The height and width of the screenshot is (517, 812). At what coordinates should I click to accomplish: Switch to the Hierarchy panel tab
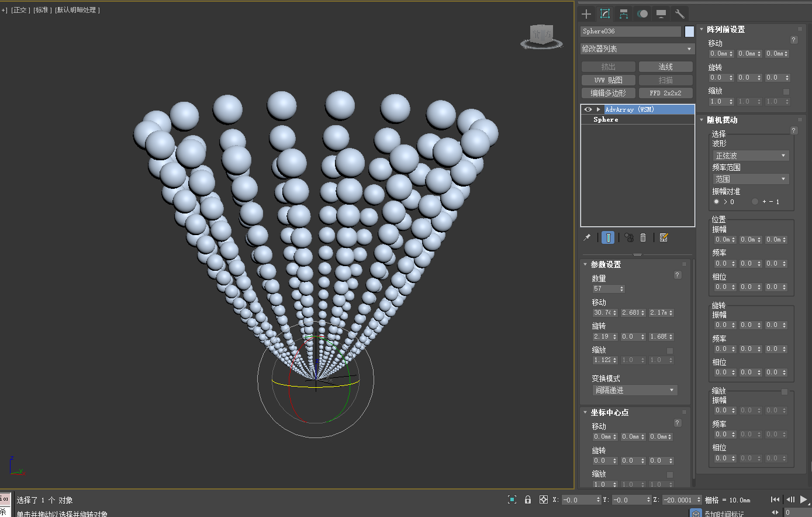(x=624, y=14)
